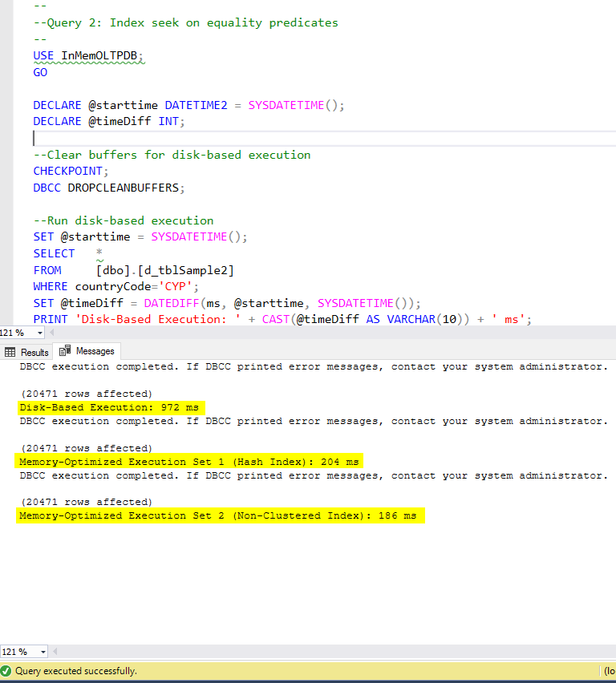The width and height of the screenshot is (616, 683).
Task: Click the first 'DBCC execution completed' message
Action: [x=314, y=367]
